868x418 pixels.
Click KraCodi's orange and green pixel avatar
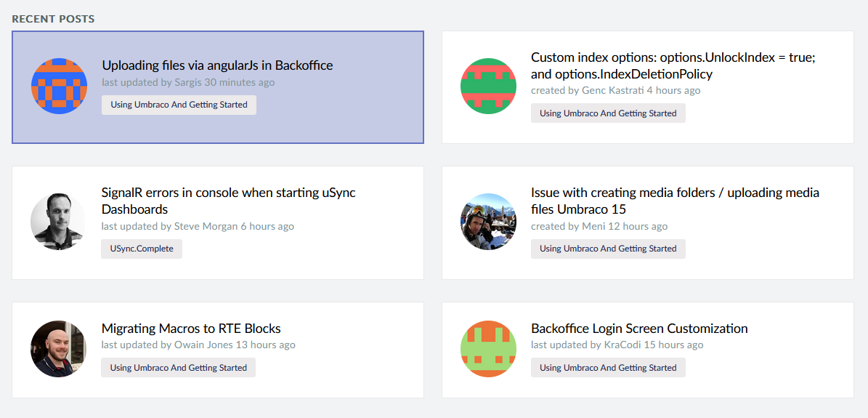click(x=488, y=349)
